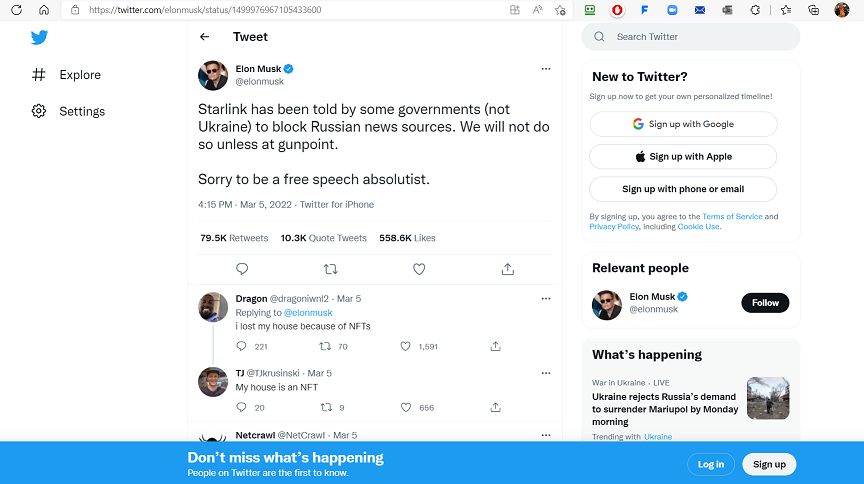
Task: Open the Mariupol news thumbnail
Action: pos(767,398)
